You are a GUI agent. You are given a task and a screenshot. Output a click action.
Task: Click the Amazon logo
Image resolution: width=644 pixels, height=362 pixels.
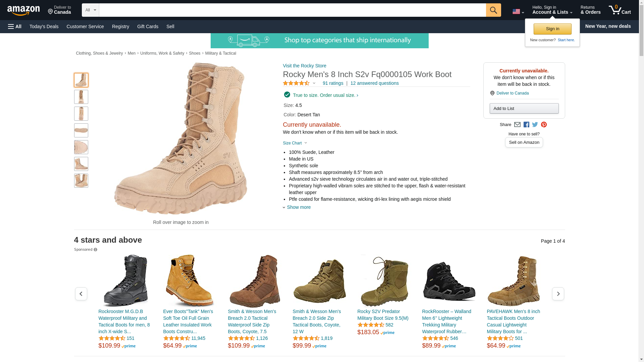tap(23, 10)
